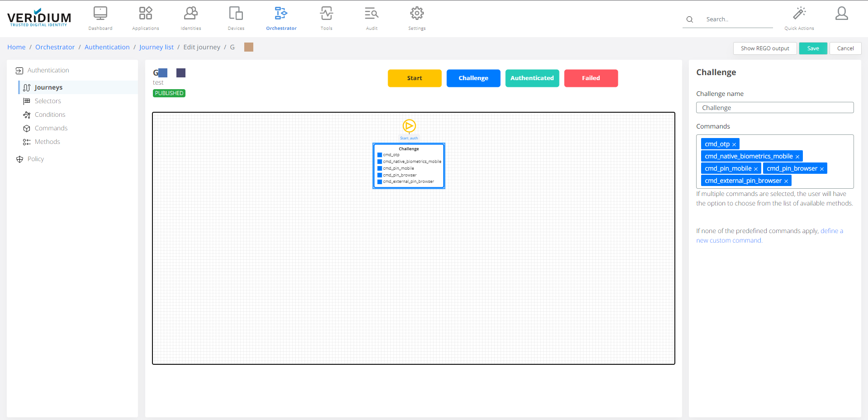Viewport: 868px width, 420px height.
Task: Select Selectors in the sidebar
Action: coord(47,101)
